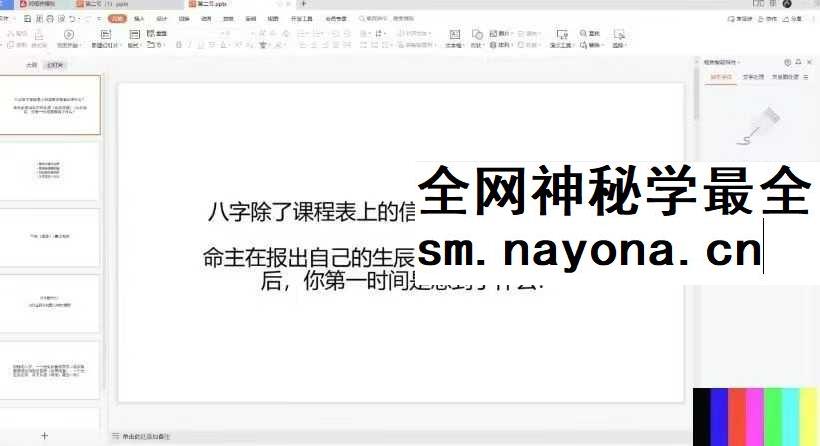Open the 图片 (Picture) dropdown

pyautogui.click(x=500, y=33)
